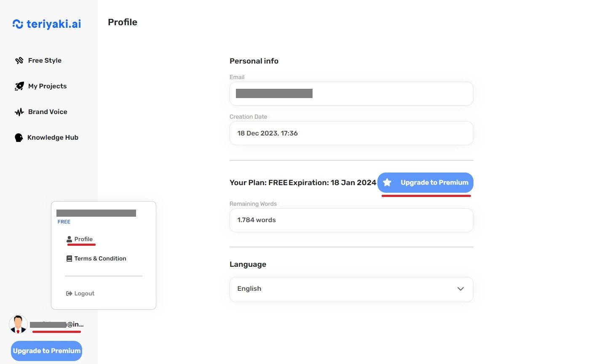This screenshot has width=599, height=364.
Task: Click the Brand Voice waveform icon
Action: tap(19, 112)
